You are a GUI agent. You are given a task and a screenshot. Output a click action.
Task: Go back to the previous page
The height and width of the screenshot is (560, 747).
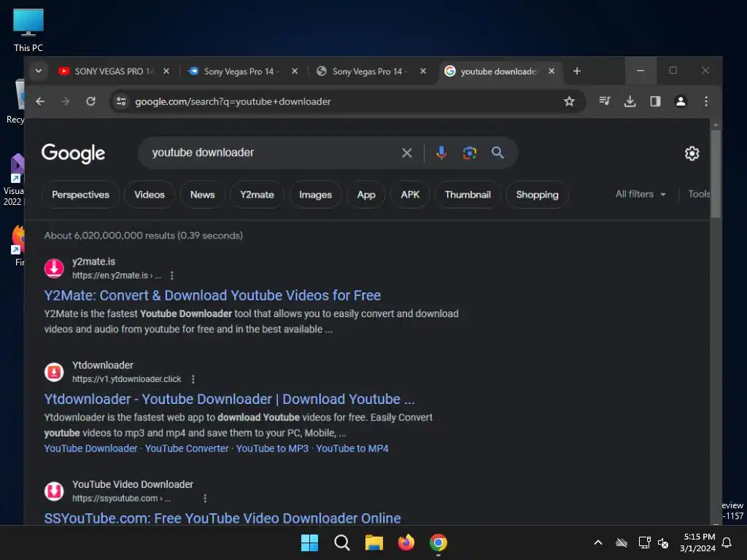40,101
